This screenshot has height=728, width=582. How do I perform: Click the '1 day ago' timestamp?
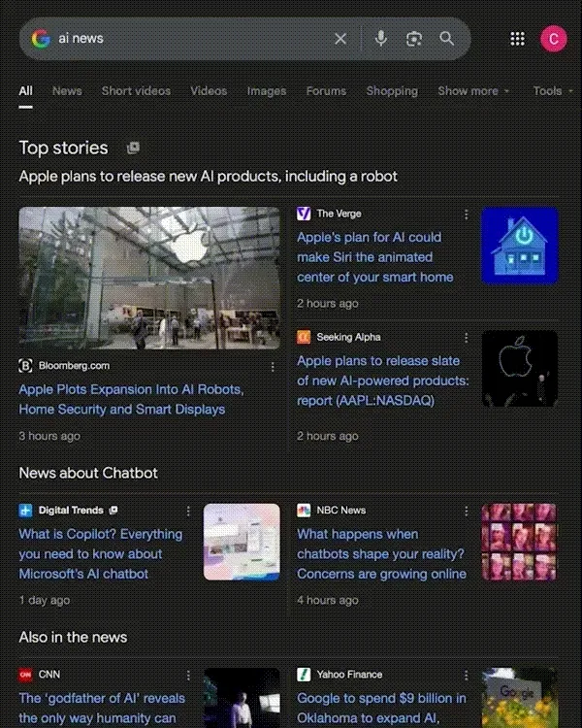point(44,600)
